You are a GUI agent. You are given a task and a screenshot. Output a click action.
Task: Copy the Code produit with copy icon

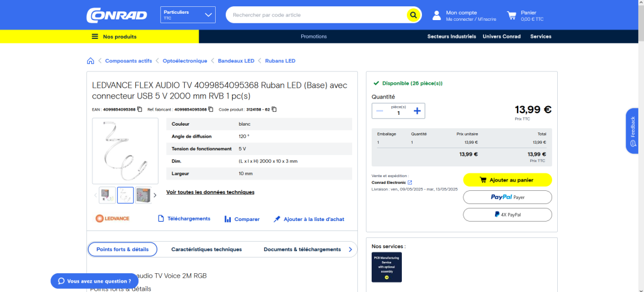click(274, 109)
